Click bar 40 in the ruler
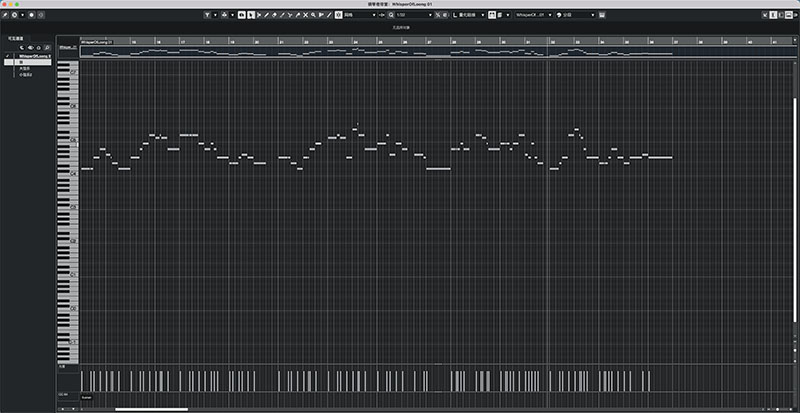 pos(750,41)
